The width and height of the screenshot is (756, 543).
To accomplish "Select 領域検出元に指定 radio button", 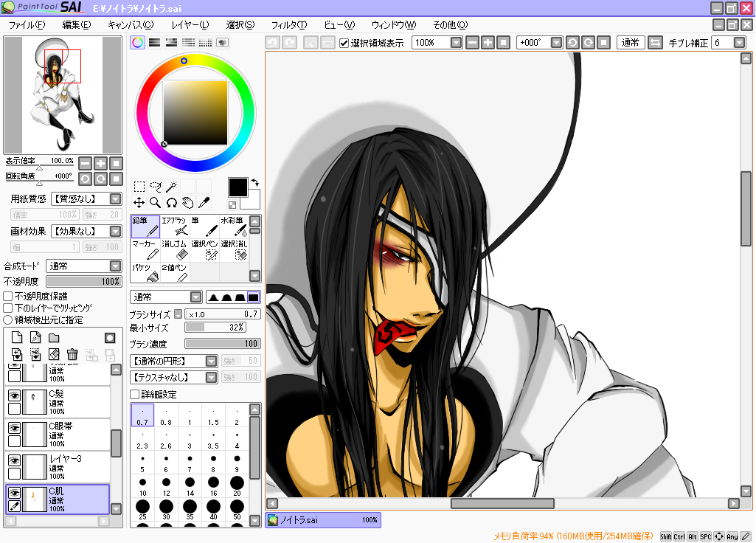I will click(8, 319).
